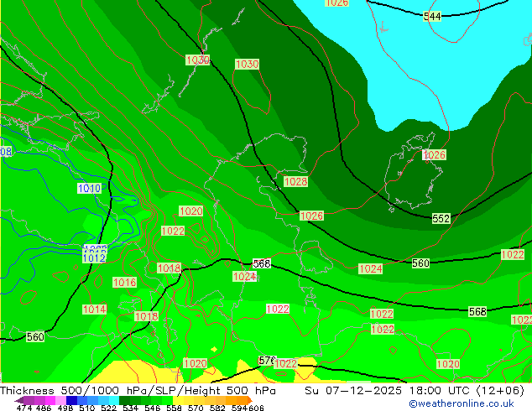This screenshot has width=532, height=411.
Task: Click the 582 legend scale value
Action: pos(217,408)
